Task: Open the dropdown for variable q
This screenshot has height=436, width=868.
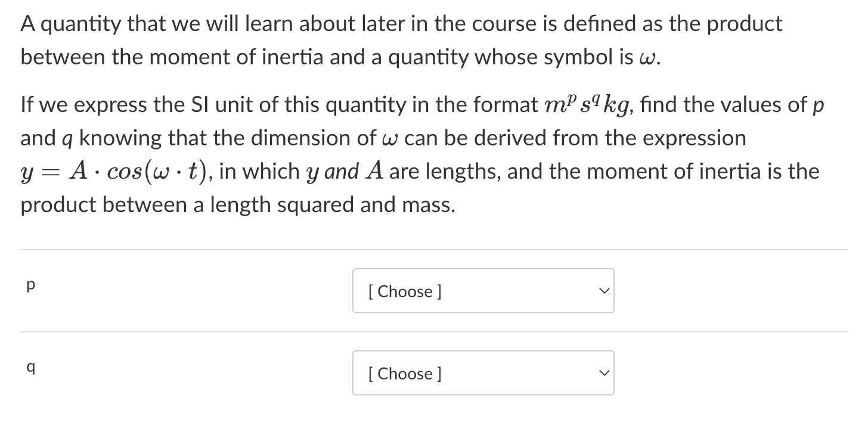Action: pyautogui.click(x=483, y=373)
